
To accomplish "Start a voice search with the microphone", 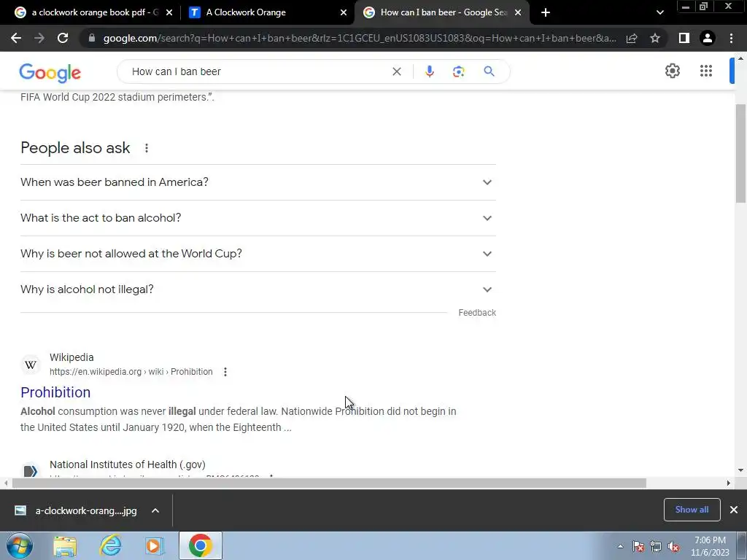I will click(429, 71).
